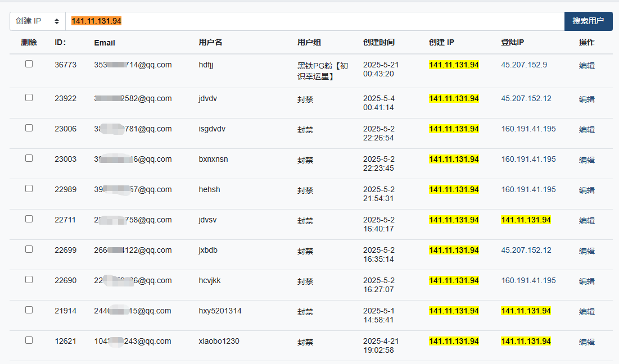Open 编辑 for user isgdvdv

tap(586, 130)
